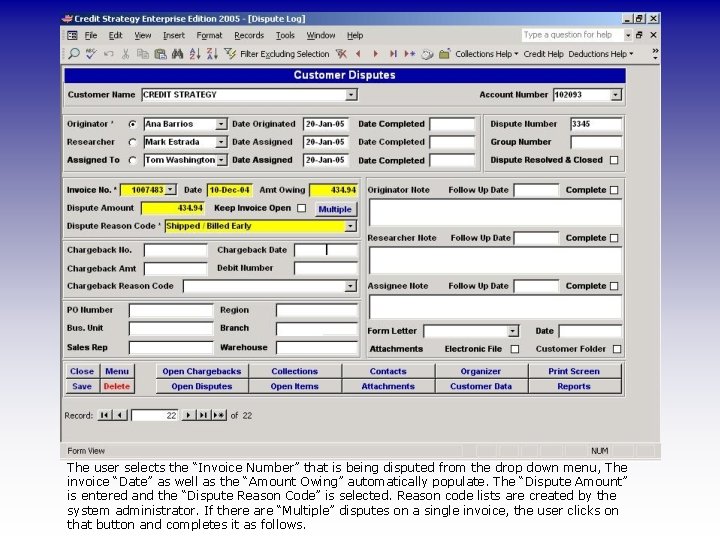This screenshot has height=540, width=720.
Task: Open the Collections Help toolbar dropdown
Action: pos(487,54)
